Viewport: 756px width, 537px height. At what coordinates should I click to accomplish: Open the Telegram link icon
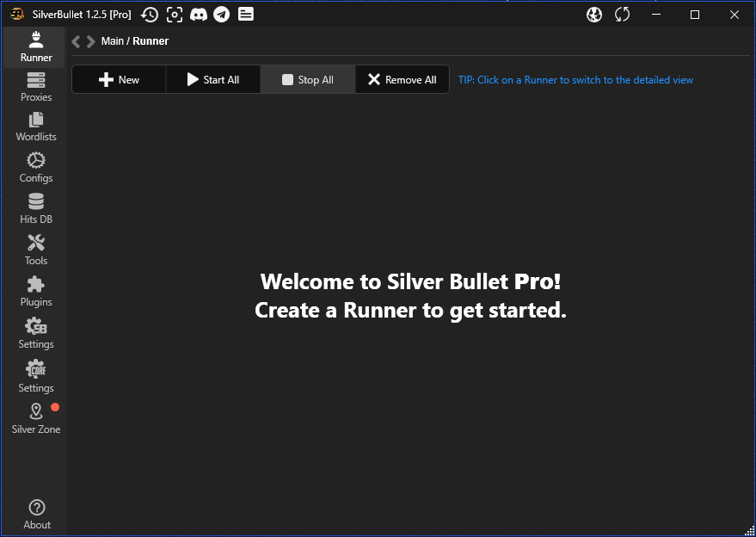click(x=222, y=15)
